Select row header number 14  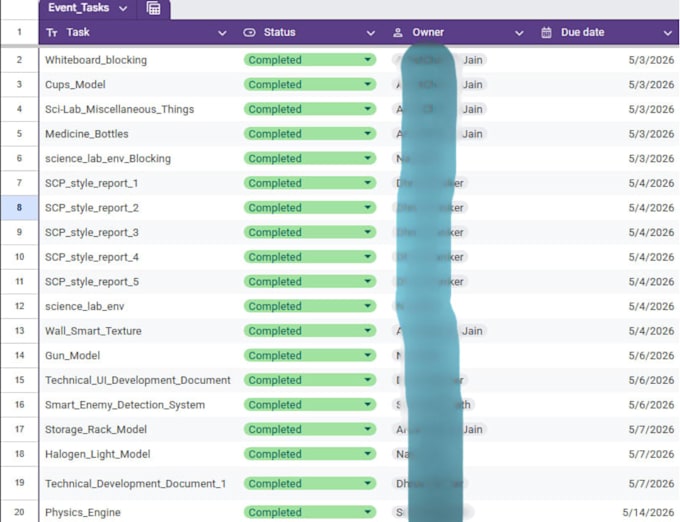click(19, 356)
